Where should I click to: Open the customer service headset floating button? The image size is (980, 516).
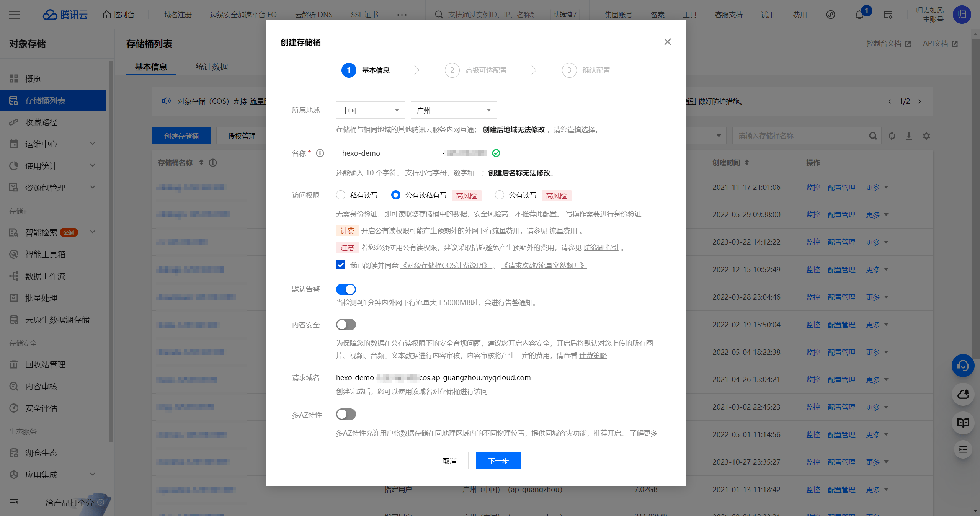[963, 366]
